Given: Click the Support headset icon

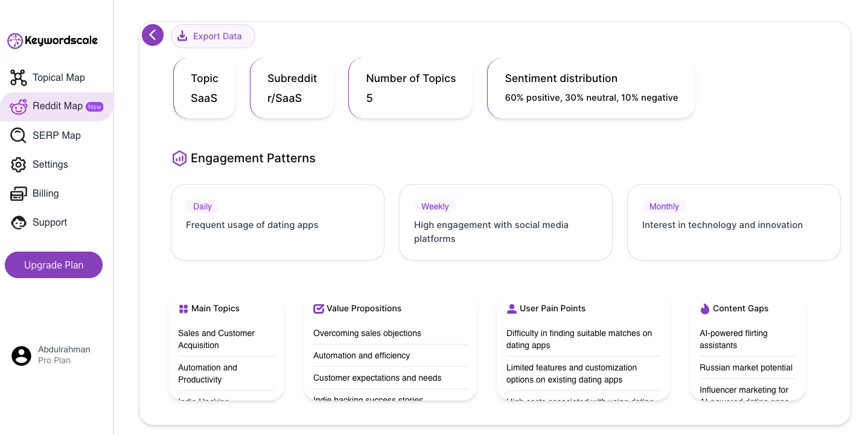Looking at the screenshot, I should click(x=19, y=223).
